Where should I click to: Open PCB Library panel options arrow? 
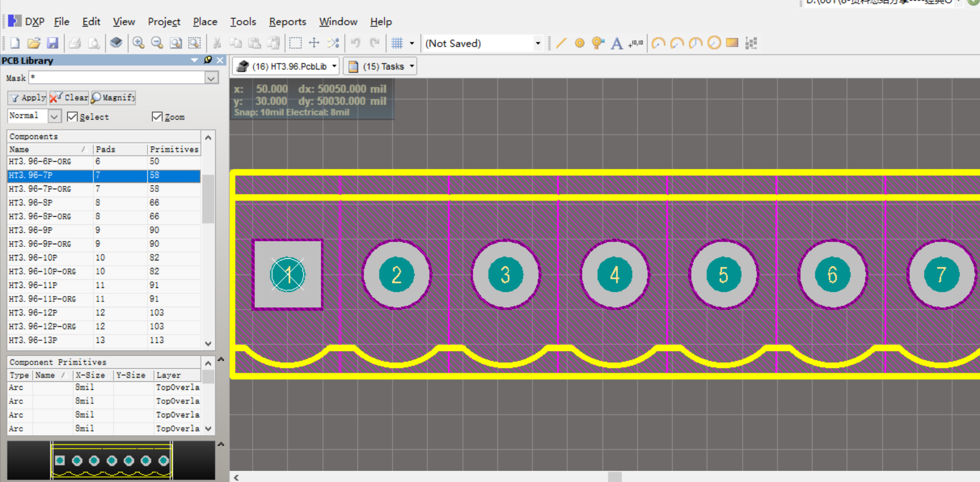(x=195, y=60)
